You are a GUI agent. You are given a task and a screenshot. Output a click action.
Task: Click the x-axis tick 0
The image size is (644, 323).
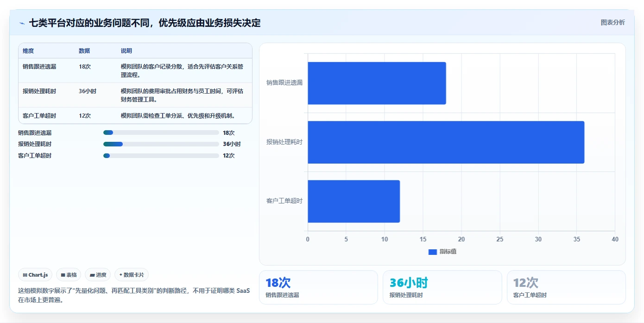point(308,239)
